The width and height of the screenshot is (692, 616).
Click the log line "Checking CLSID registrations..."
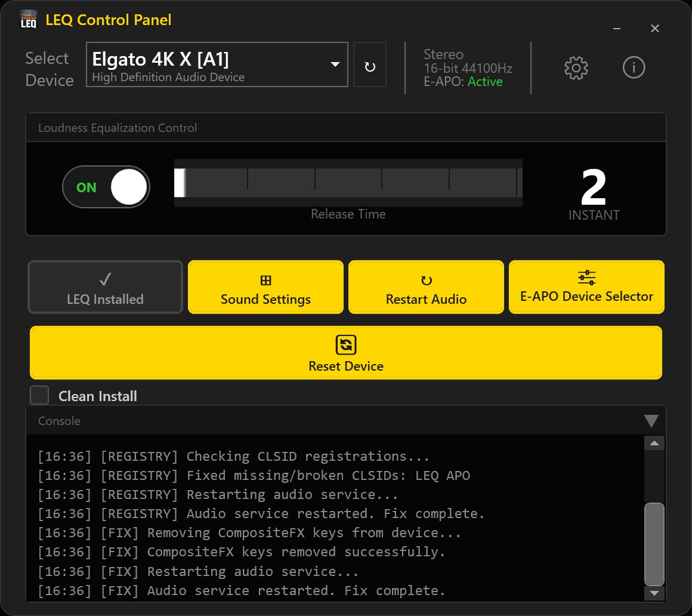tap(308, 456)
